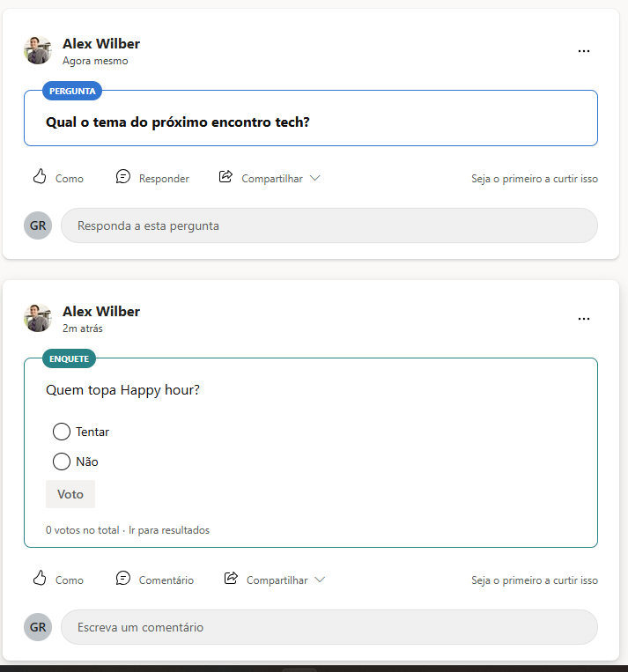Click the GR avatar beside the comment field
This screenshot has width=628, height=672.
38,627
